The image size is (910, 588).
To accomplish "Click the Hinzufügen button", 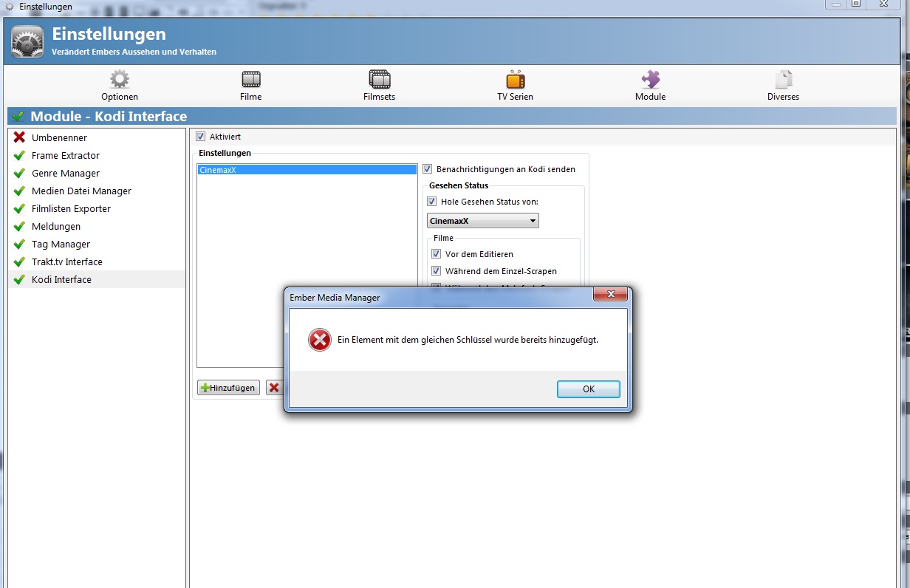I will (x=228, y=388).
